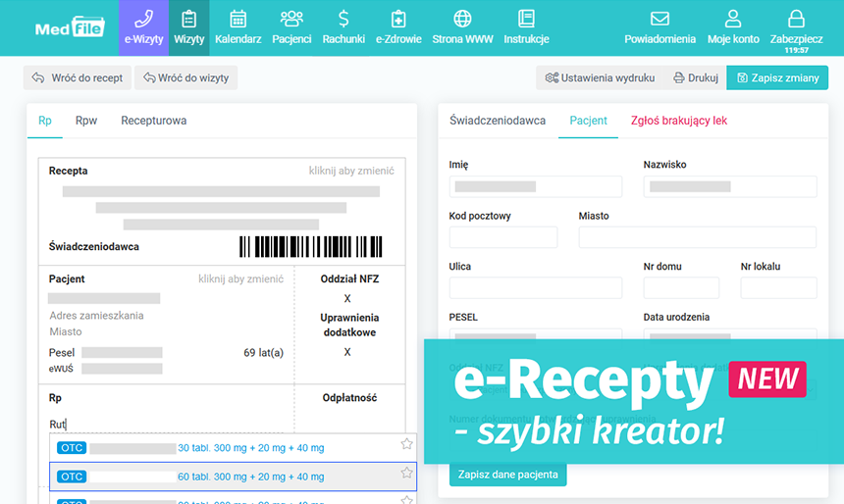Screen dimensions: 844x504
Task: Open the Strona WWW globe icon
Action: coord(462,19)
